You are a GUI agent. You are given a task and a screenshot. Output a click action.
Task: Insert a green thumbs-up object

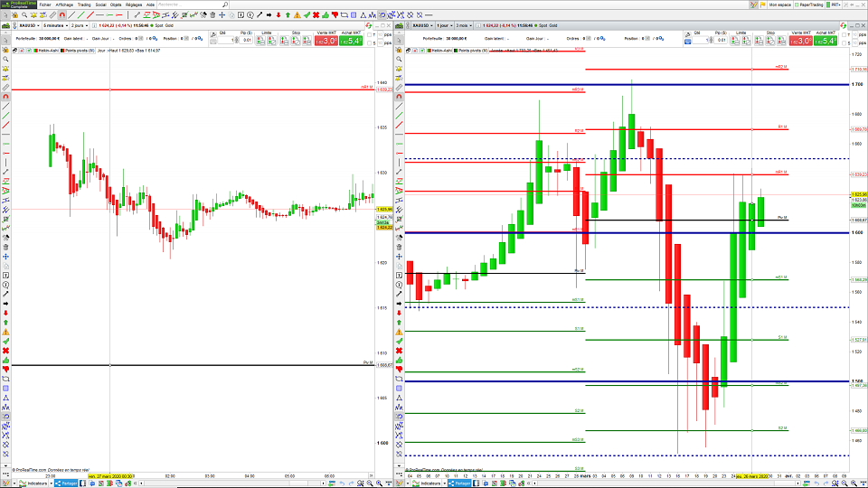pos(325,15)
